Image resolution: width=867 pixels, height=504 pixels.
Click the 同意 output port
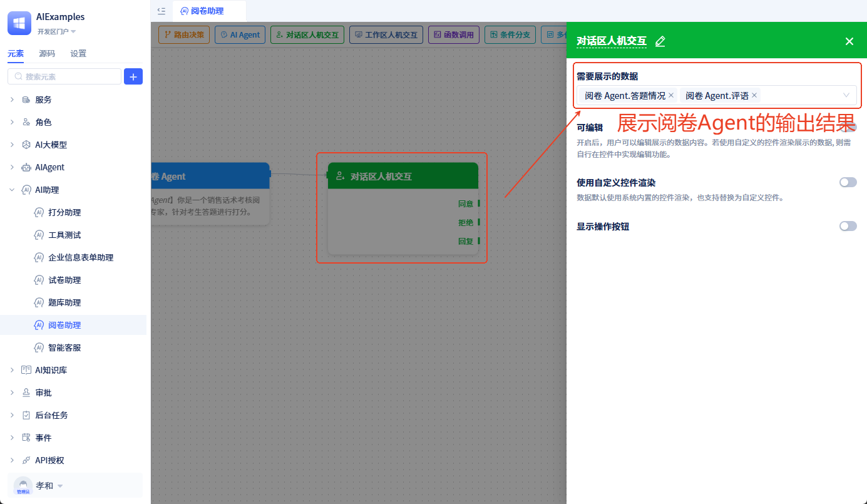[x=478, y=203]
